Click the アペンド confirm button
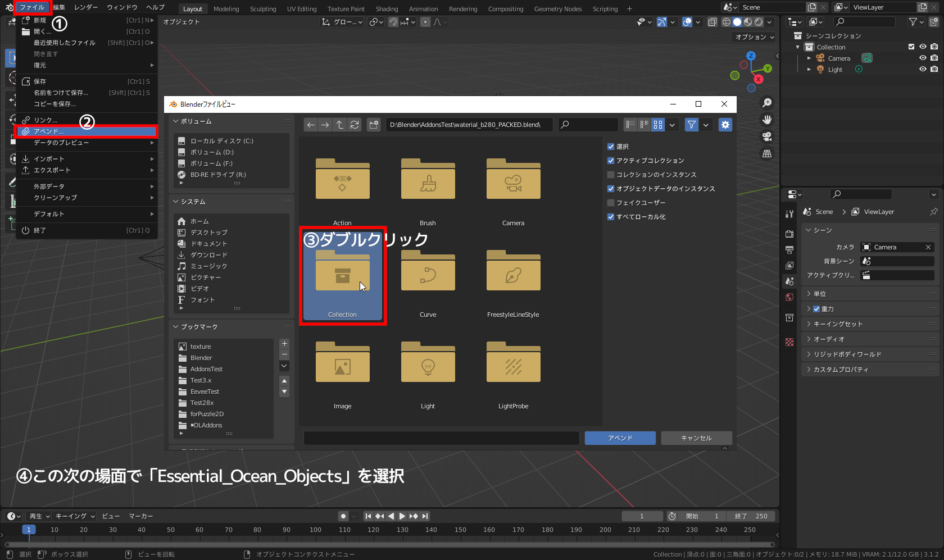The image size is (944, 560). [x=620, y=438]
